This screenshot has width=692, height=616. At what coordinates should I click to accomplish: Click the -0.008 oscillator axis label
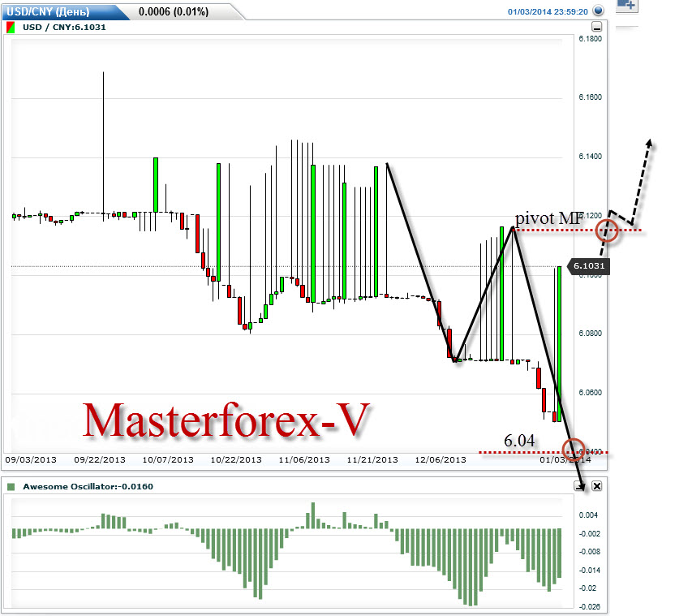coord(590,552)
